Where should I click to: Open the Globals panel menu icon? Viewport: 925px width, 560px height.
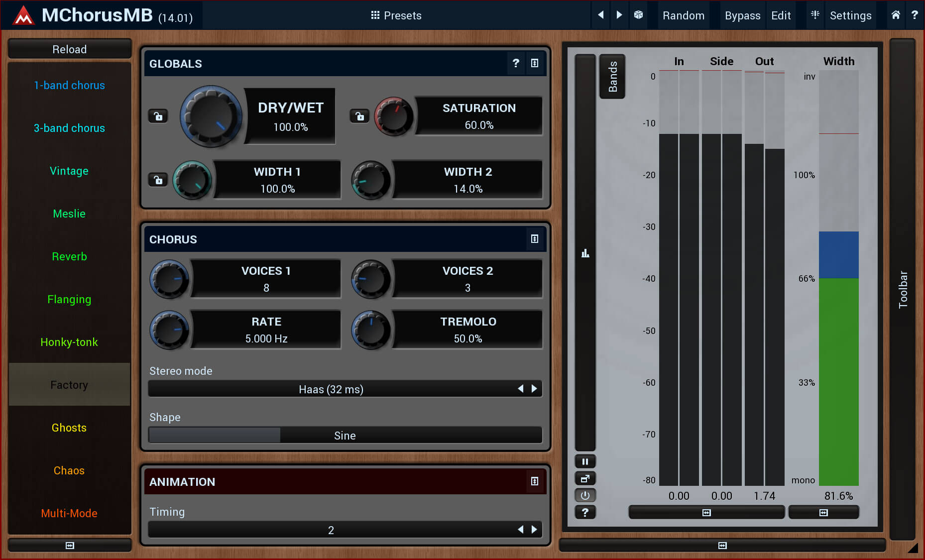(x=535, y=63)
